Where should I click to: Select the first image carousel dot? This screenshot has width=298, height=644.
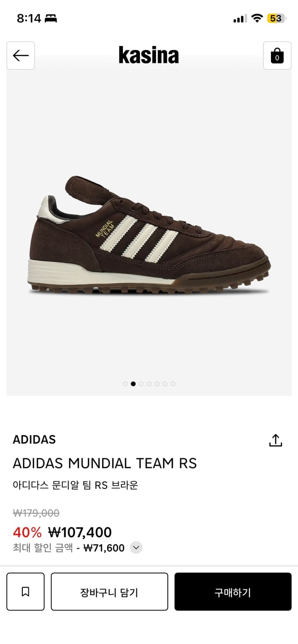125,384
